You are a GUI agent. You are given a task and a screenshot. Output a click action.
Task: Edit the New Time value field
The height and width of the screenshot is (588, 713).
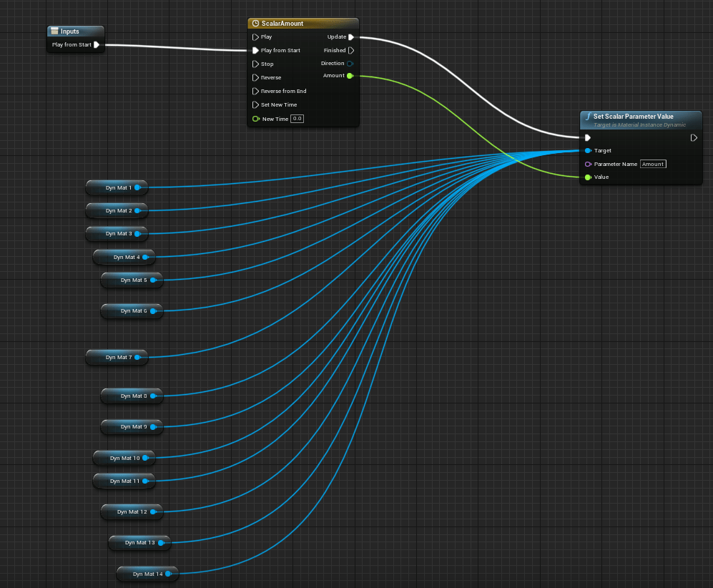[297, 119]
